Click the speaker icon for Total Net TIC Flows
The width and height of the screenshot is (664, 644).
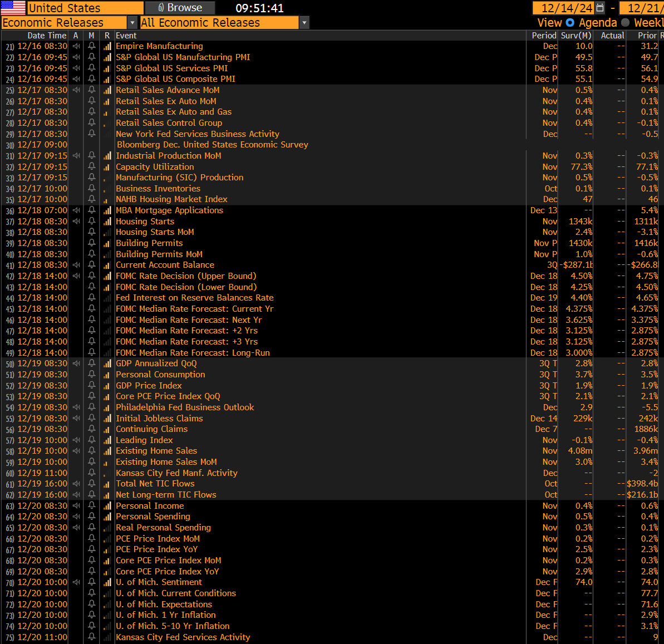tap(76, 484)
